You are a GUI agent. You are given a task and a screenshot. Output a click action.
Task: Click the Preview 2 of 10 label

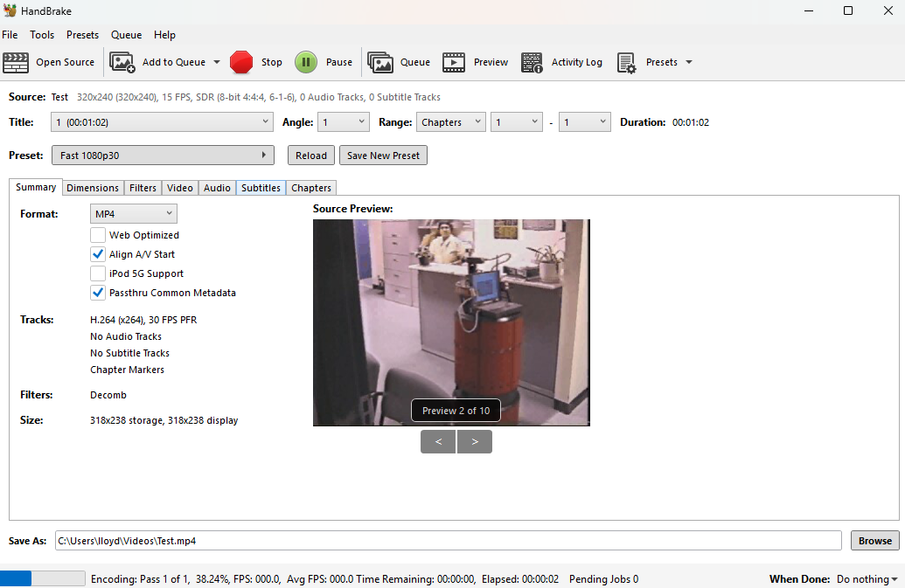click(x=456, y=411)
